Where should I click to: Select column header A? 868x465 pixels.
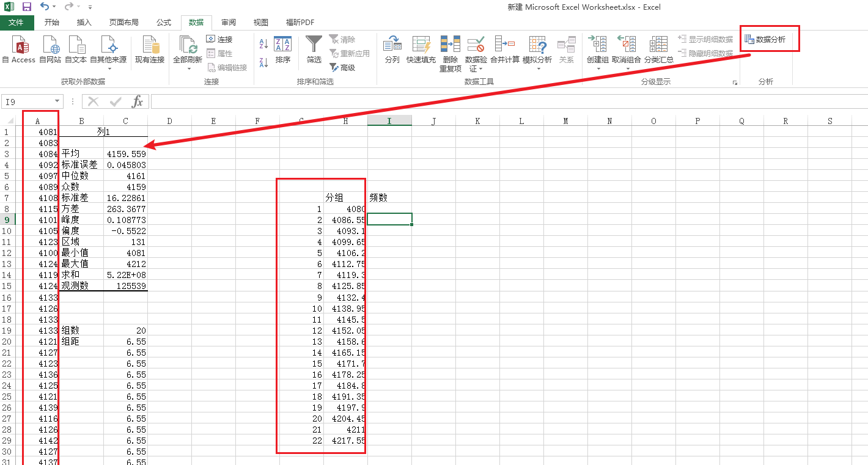pos(38,121)
